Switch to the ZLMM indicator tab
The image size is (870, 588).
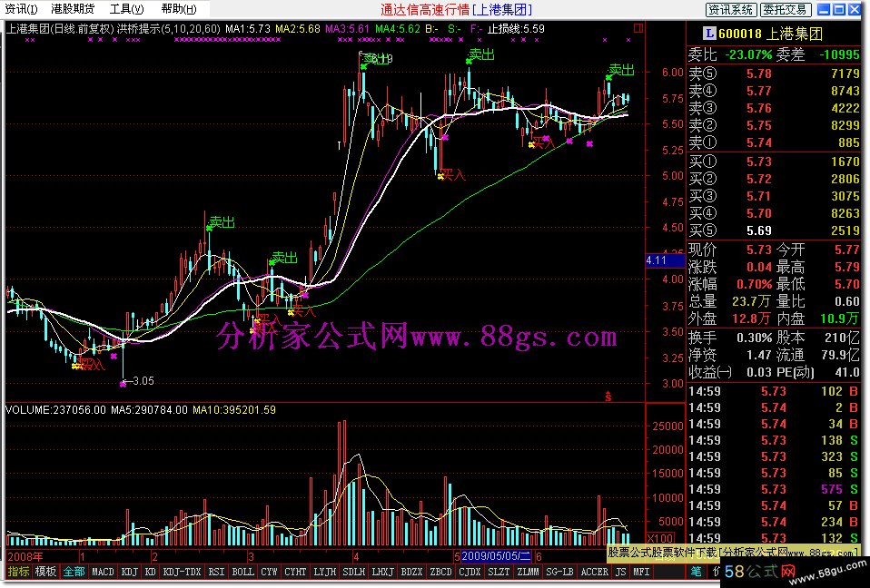coord(528,572)
